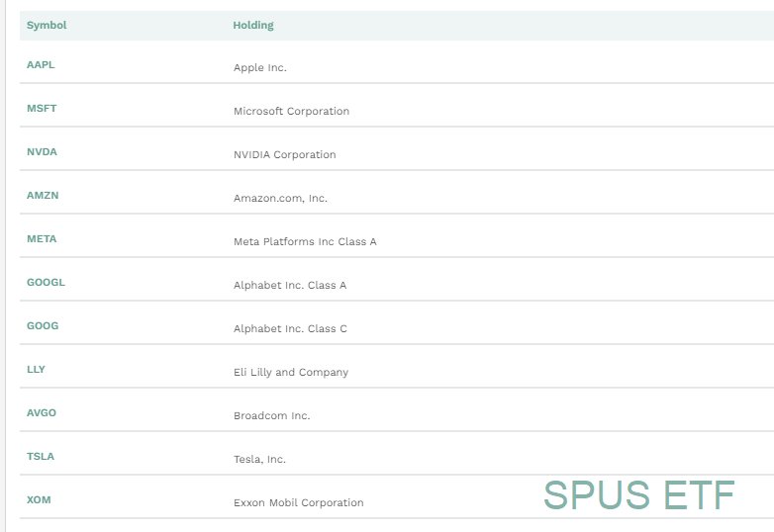This screenshot has height=532, width=774.
Task: Select the Apple Inc. holding name
Action: [260, 67]
